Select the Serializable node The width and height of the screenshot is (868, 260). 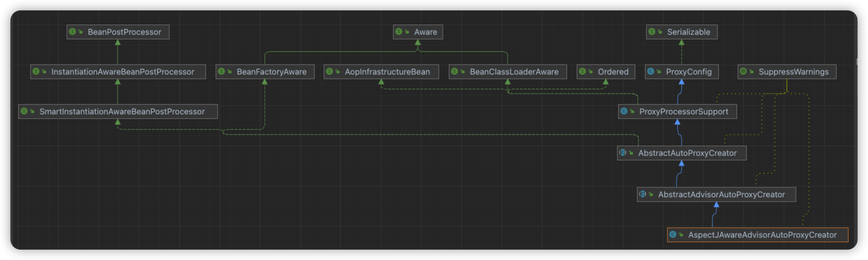tap(681, 32)
